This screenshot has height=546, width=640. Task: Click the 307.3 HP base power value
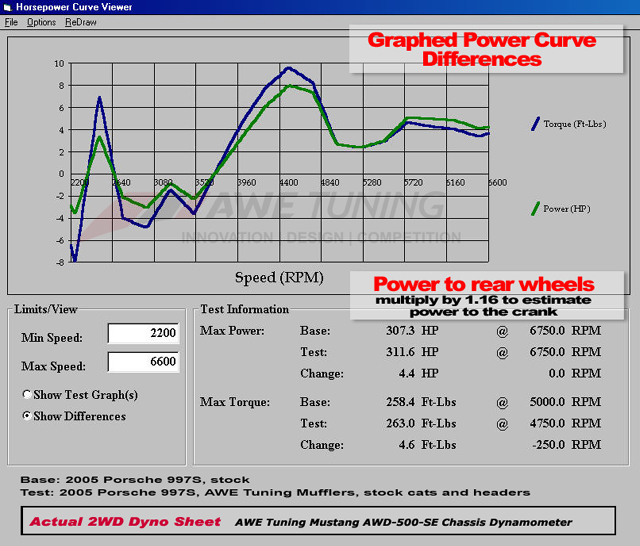(x=412, y=330)
